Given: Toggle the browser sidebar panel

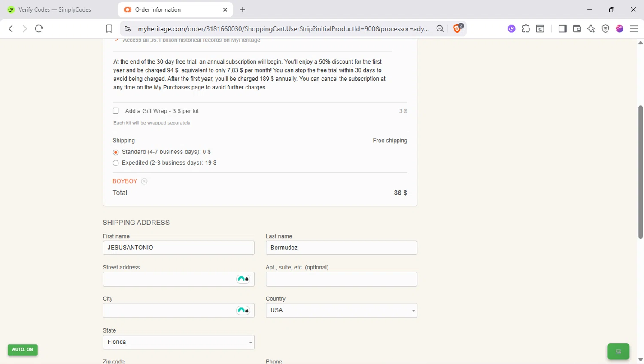Looking at the screenshot, I should pos(562,29).
